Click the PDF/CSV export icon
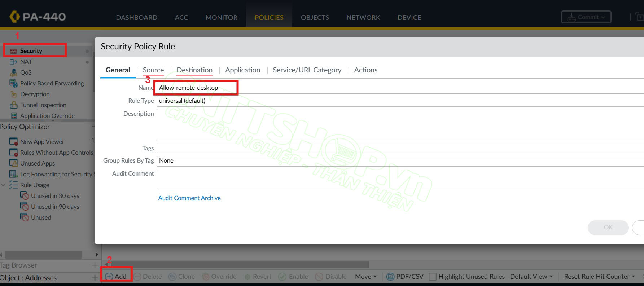Viewport: 644px width, 286px height. point(390,277)
